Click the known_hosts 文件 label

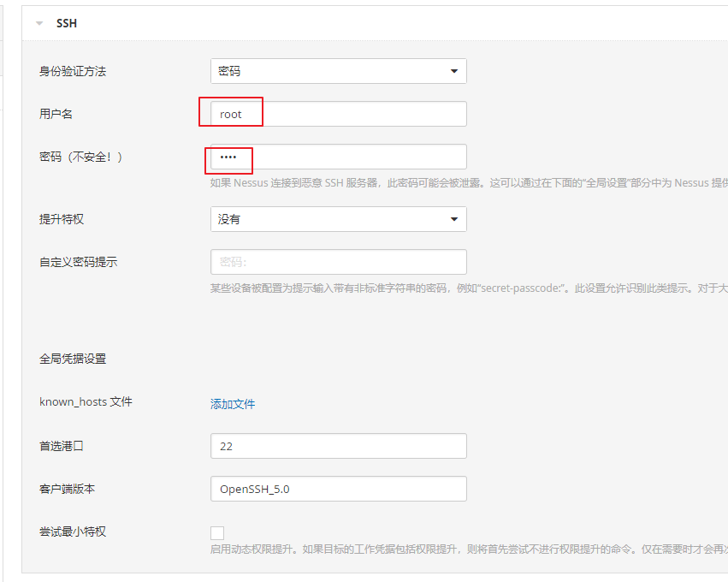(x=86, y=401)
